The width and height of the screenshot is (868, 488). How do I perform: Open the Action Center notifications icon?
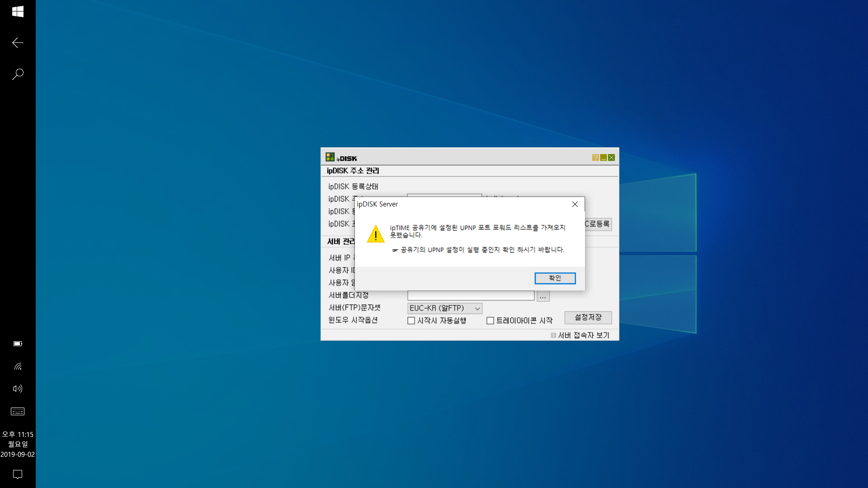[x=18, y=474]
